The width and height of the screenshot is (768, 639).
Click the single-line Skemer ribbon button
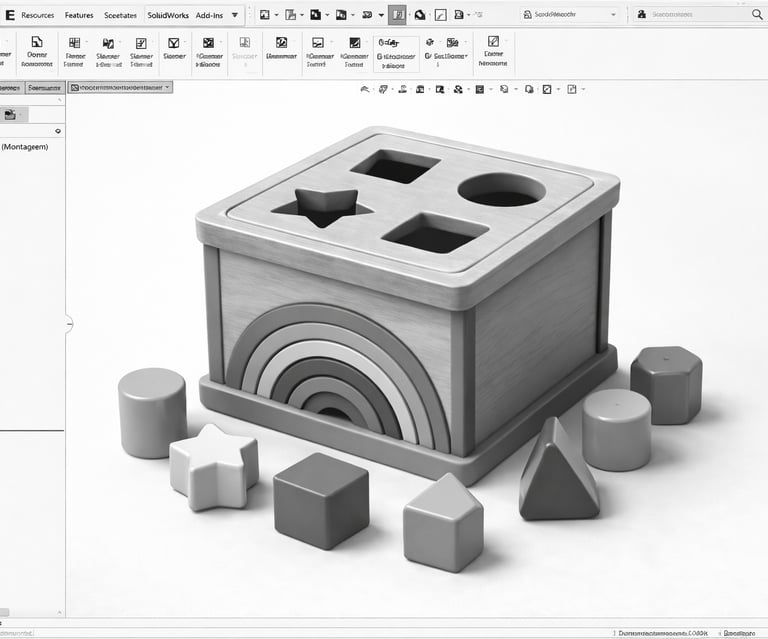[174, 49]
